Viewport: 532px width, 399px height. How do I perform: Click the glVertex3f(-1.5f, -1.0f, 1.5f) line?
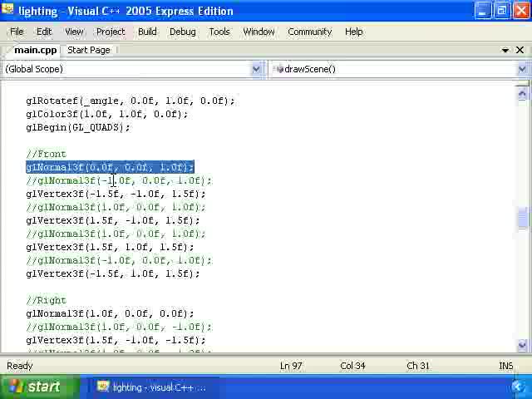click(x=116, y=194)
